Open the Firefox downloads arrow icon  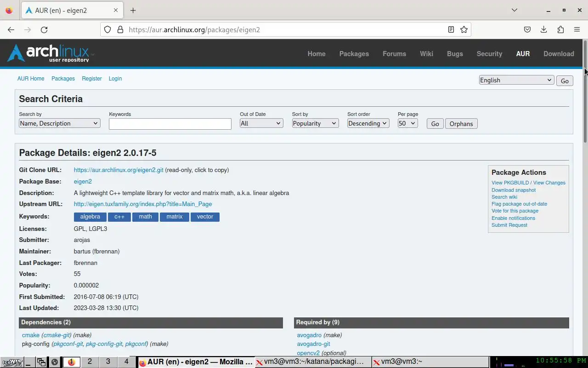point(544,29)
